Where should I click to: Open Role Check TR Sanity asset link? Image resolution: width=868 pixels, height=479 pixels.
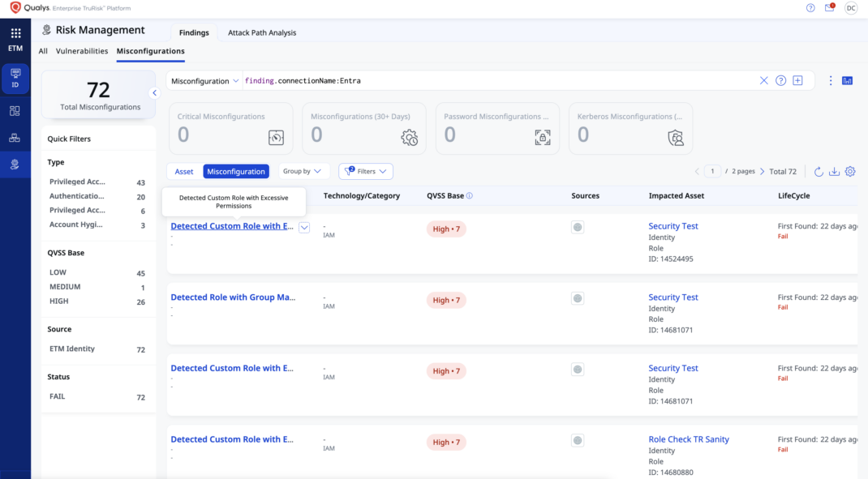point(689,439)
